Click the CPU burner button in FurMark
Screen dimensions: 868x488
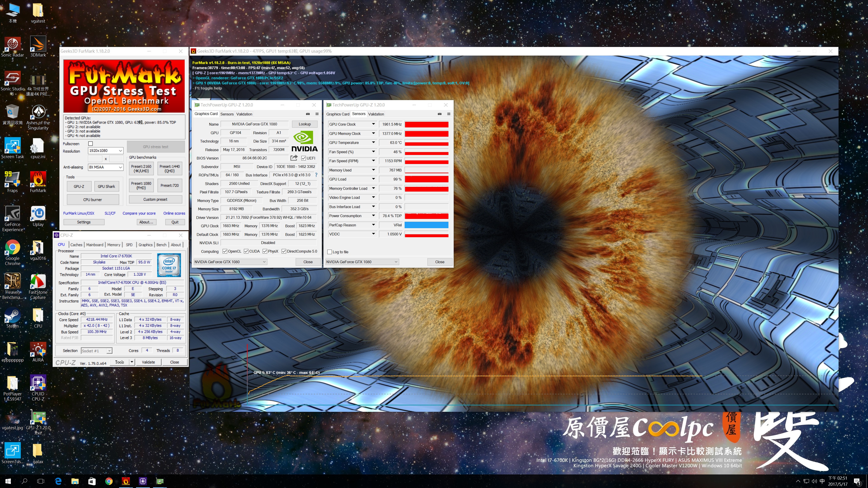click(93, 199)
